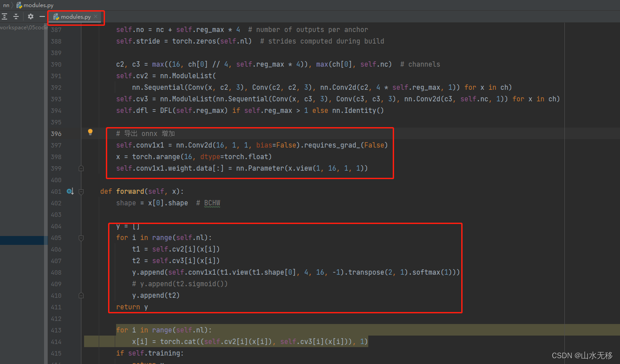Click the workspace path in project panel
Image resolution: width=620 pixels, height=364 pixels.
[24, 27]
